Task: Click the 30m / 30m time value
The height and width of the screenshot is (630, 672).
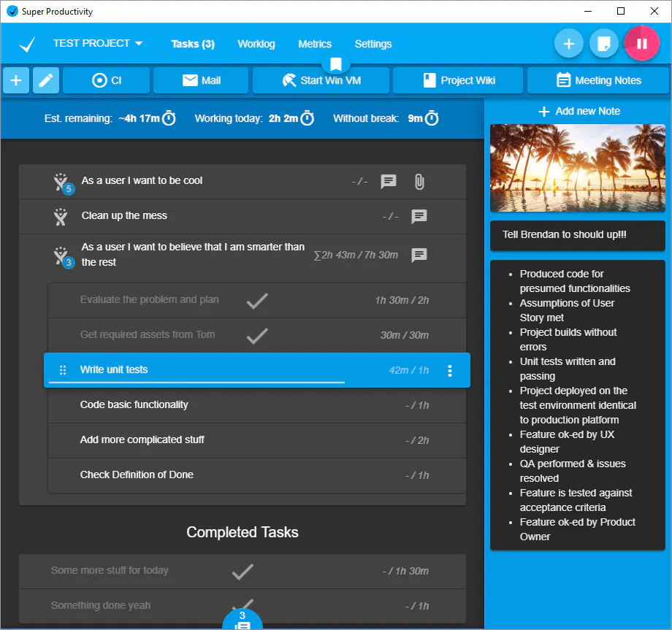Action: tap(404, 335)
